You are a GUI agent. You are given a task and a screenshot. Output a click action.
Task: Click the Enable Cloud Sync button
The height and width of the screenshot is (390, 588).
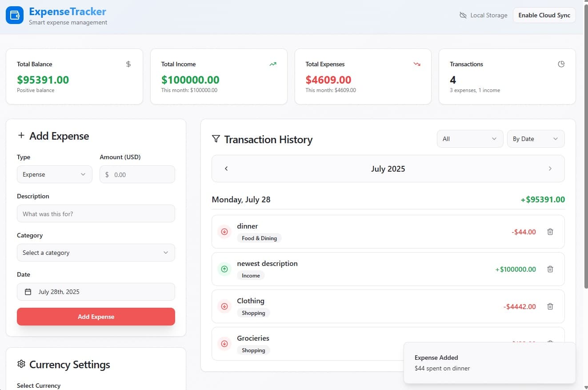544,15
